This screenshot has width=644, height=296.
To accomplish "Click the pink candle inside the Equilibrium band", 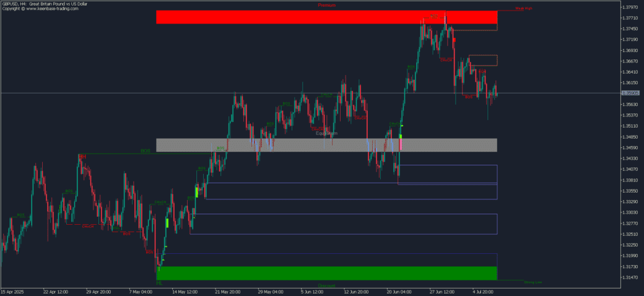I will pos(401,144).
